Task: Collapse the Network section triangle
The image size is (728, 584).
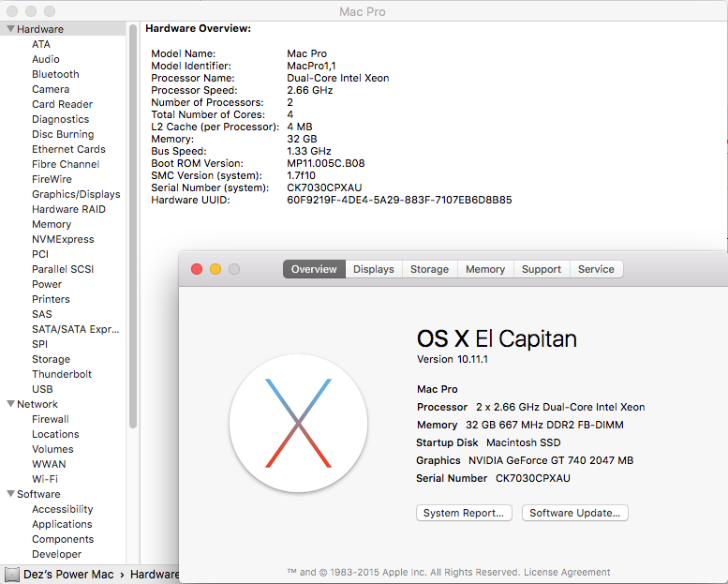Action: (x=10, y=404)
